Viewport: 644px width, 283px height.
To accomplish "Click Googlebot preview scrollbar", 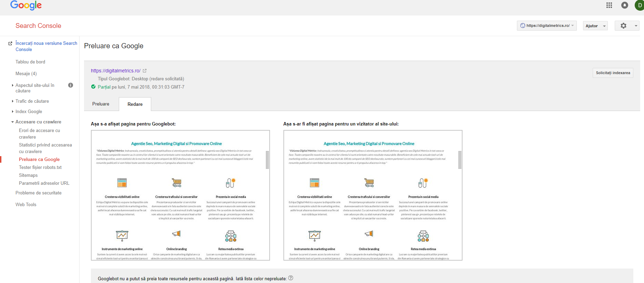I will point(267,160).
